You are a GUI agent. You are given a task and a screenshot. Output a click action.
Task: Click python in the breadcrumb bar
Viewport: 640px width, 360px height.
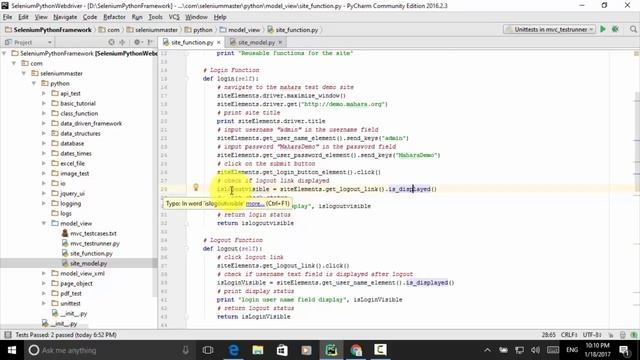click(198, 30)
